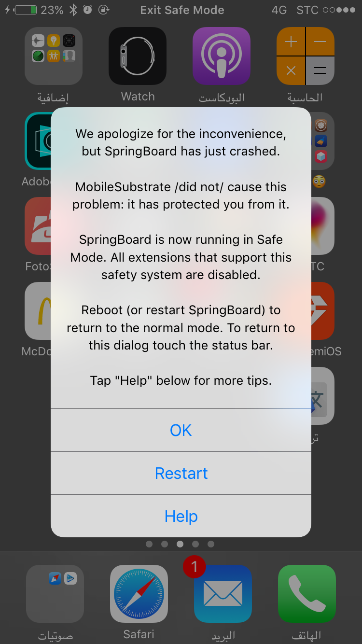Tap the last page indicator dot
The image size is (362, 644).
click(211, 544)
